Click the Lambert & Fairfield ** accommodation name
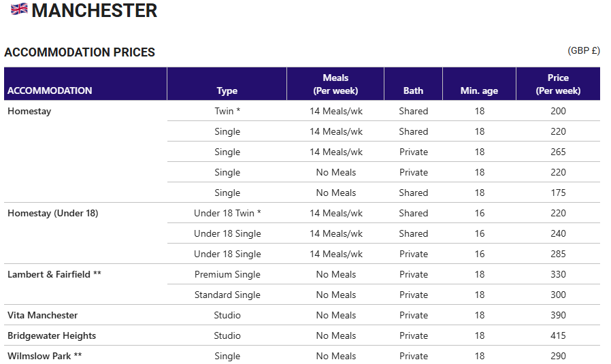Image resolution: width=611 pixels, height=364 pixels. click(54, 274)
